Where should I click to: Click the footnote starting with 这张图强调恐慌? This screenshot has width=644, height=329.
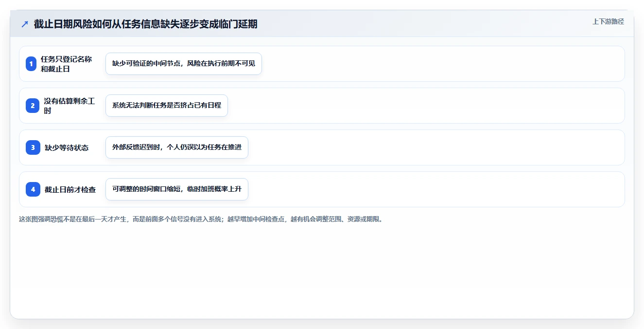pos(201,219)
